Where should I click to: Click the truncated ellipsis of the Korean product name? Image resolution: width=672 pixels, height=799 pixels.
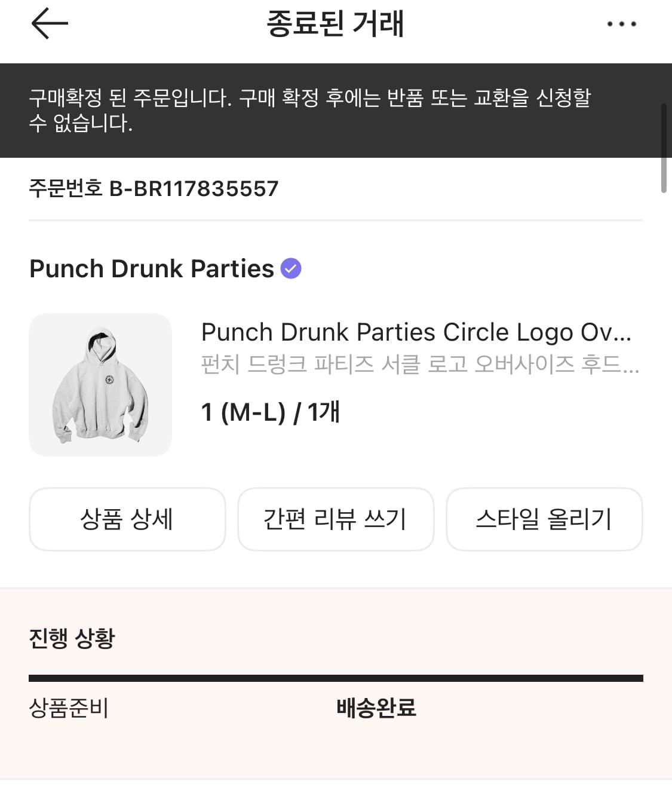tap(631, 366)
